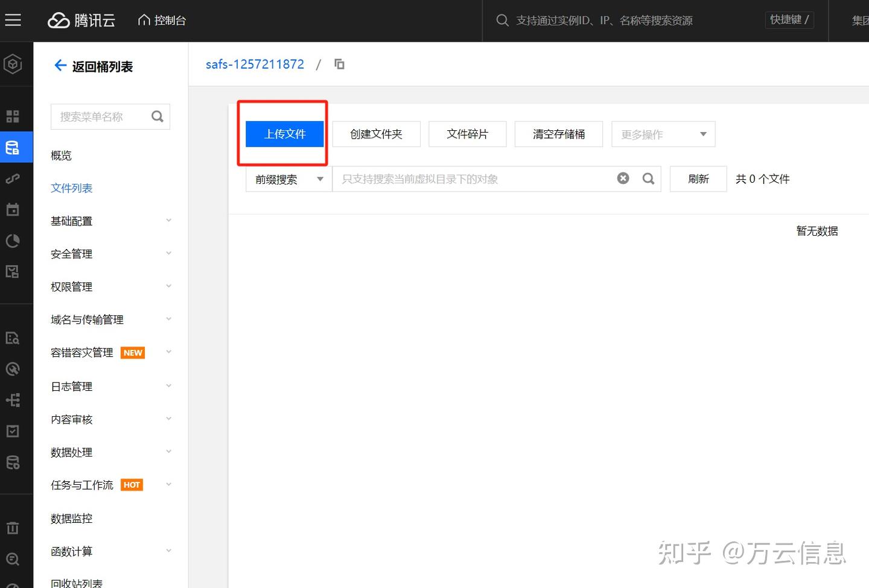
Task: Go back via 返回桶列表 link
Action: 94,66
